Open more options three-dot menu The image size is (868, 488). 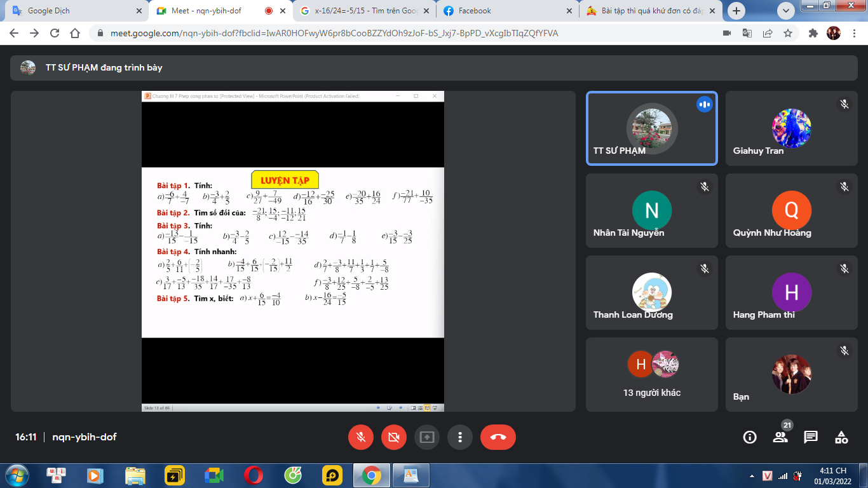point(460,437)
